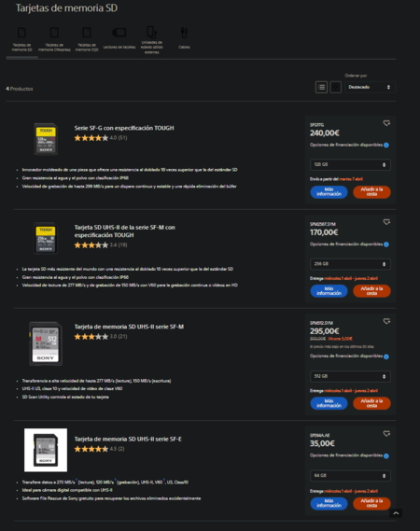The width and height of the screenshot is (420, 531).
Task: Expand the 512 GB capacity dropdown
Action: point(350,376)
